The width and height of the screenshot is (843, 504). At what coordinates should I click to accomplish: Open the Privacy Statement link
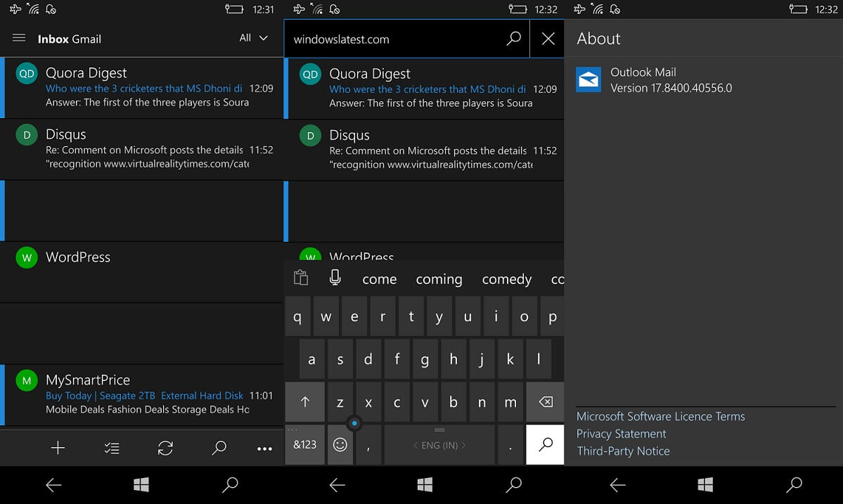click(x=621, y=434)
